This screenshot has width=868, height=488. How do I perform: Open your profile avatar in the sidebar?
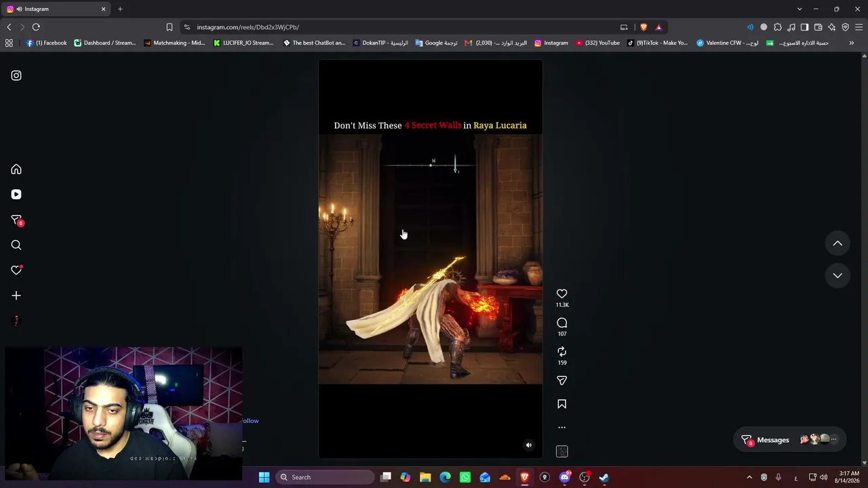coord(16,321)
